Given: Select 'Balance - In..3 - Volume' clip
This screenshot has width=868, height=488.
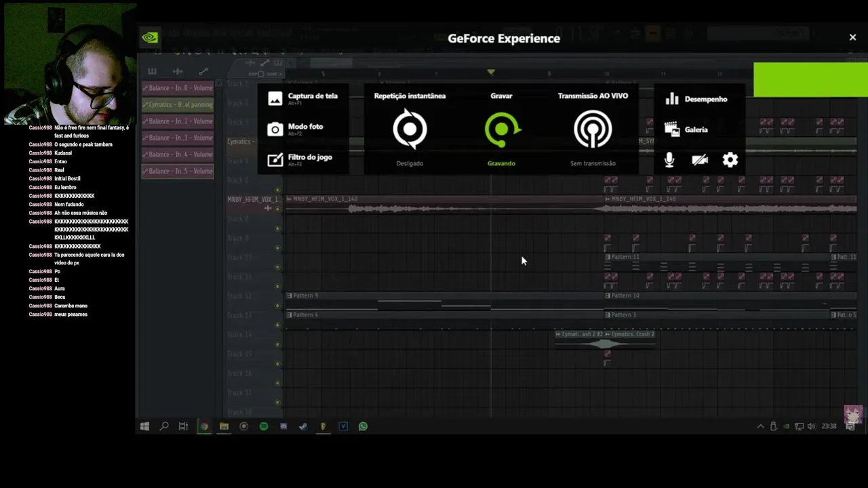Looking at the screenshot, I should [178, 138].
